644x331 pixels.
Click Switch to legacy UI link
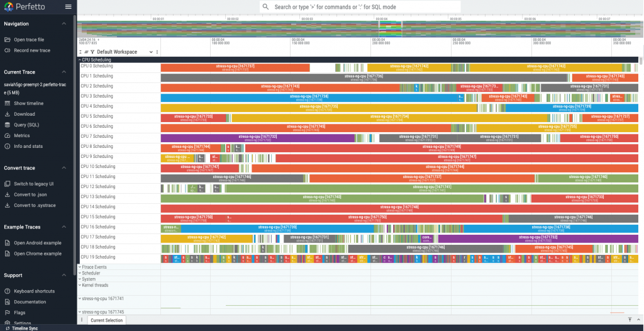pos(33,184)
